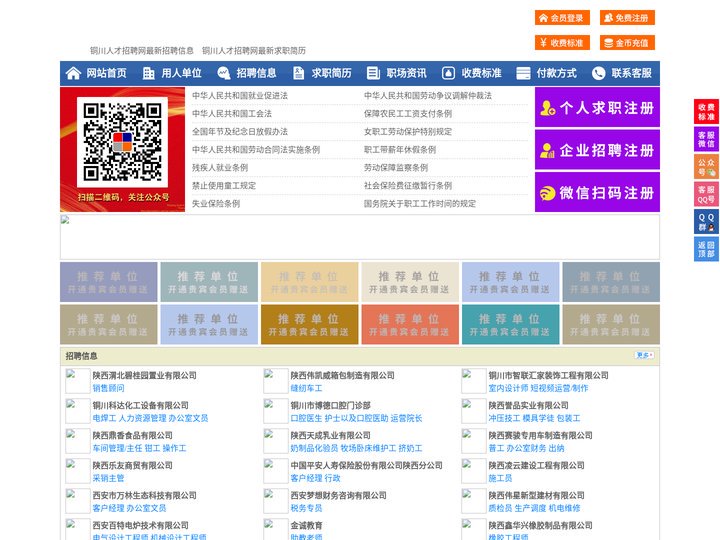This screenshot has width=720, height=540.
Task: Click logo image beside 陕西鼎香食品有限公司
Action: click(78, 441)
